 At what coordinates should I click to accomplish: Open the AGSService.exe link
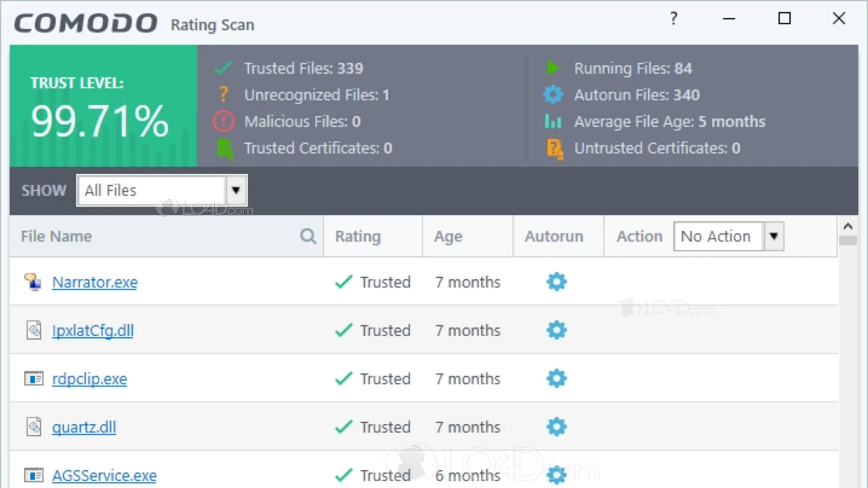click(x=104, y=476)
